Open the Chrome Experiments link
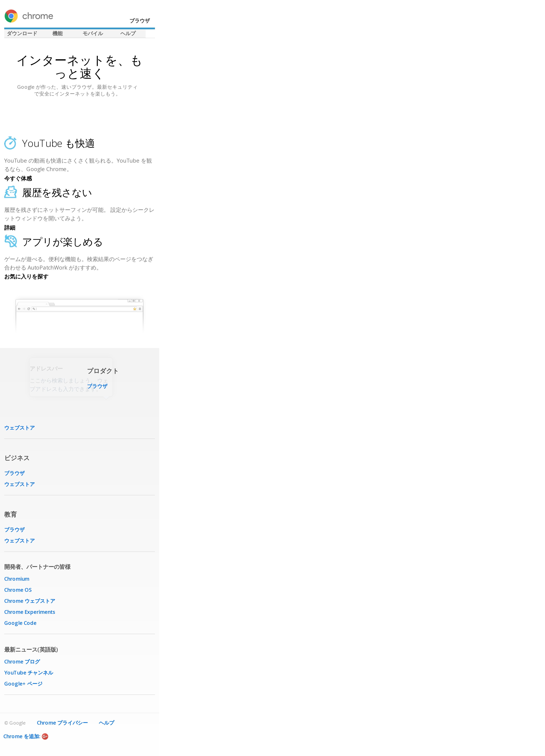This screenshot has height=756, width=545. click(x=30, y=612)
